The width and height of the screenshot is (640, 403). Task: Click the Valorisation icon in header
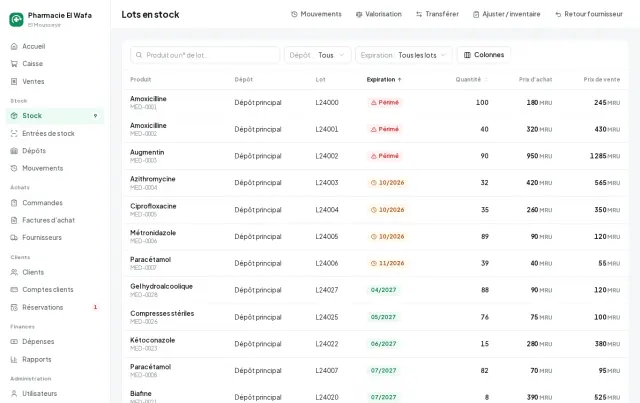point(359,14)
